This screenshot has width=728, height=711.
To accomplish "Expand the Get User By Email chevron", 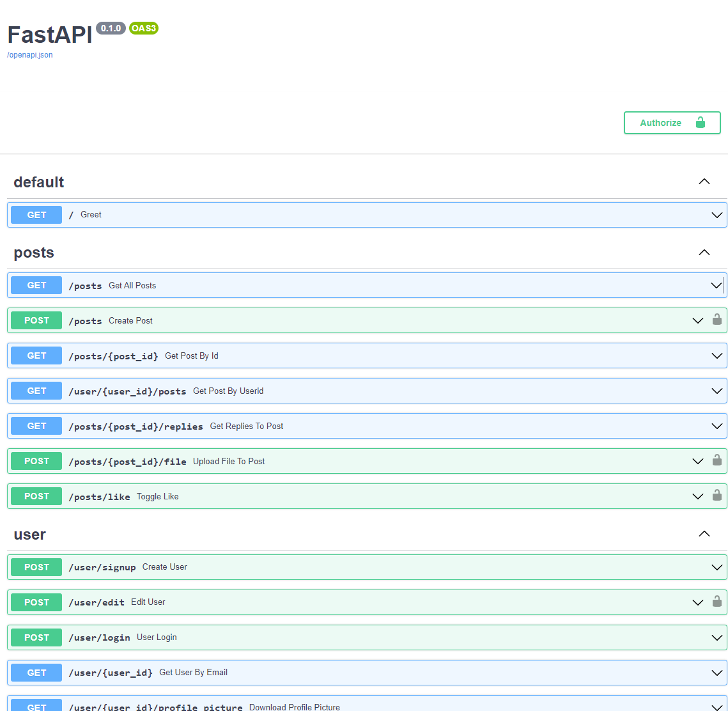I will (x=717, y=673).
